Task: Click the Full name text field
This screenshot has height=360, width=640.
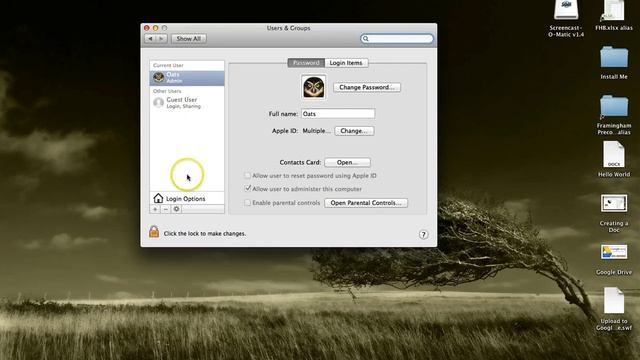Action: [338, 114]
